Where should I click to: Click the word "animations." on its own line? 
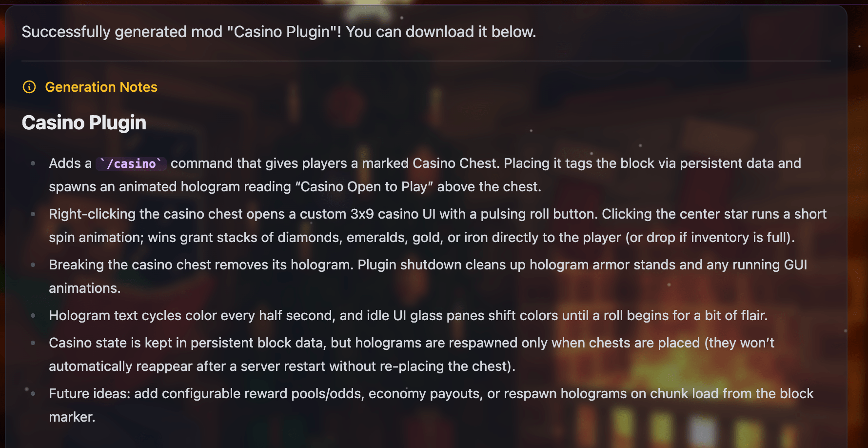[x=85, y=288]
